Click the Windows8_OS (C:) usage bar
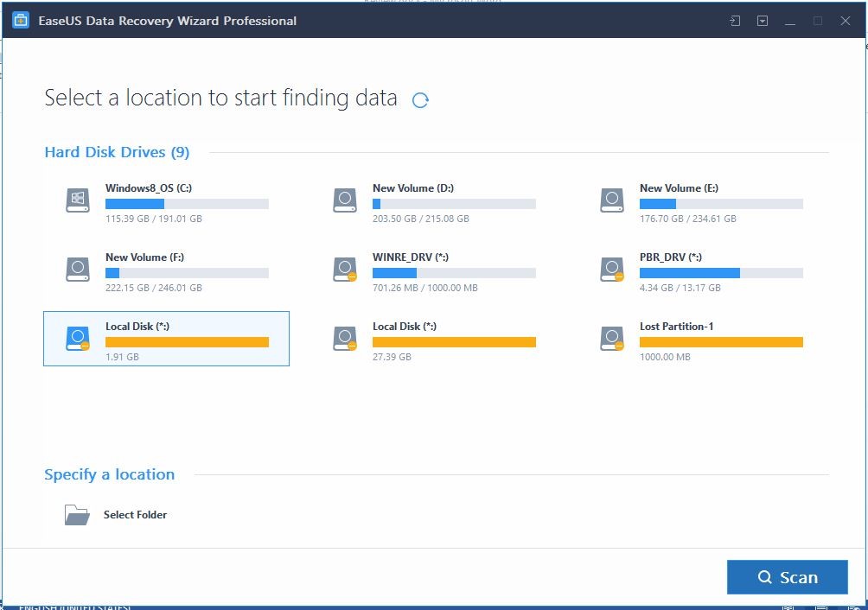 pos(187,204)
